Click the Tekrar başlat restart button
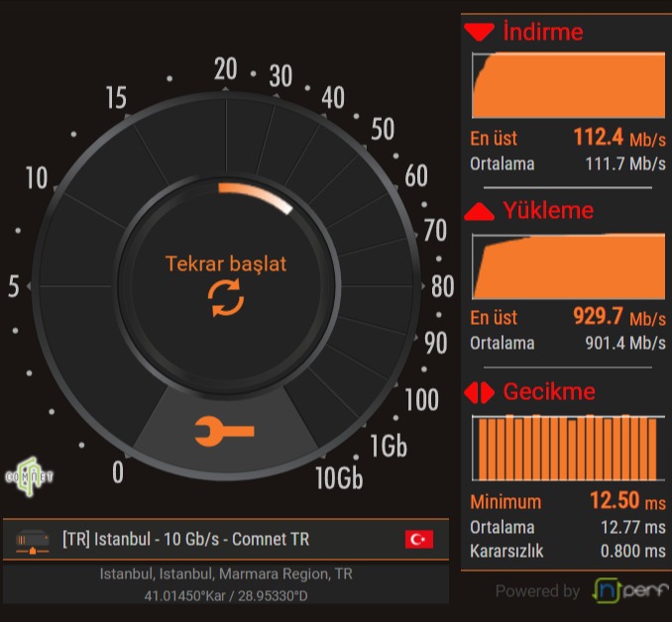The width and height of the screenshot is (672, 622). [x=226, y=284]
